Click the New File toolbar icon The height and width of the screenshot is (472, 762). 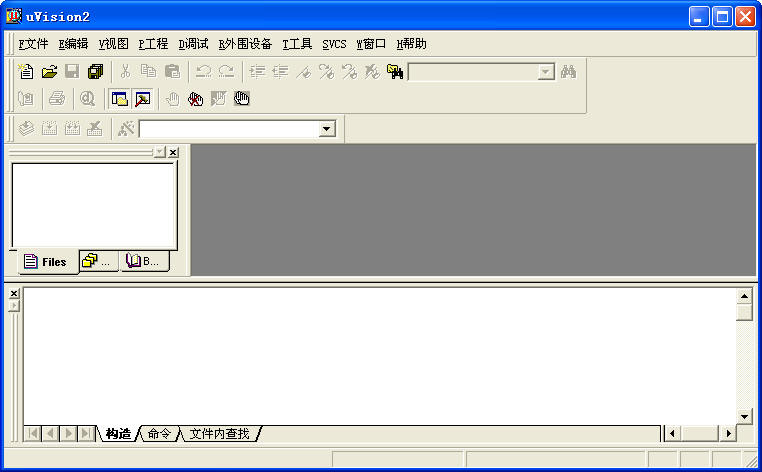click(26, 72)
